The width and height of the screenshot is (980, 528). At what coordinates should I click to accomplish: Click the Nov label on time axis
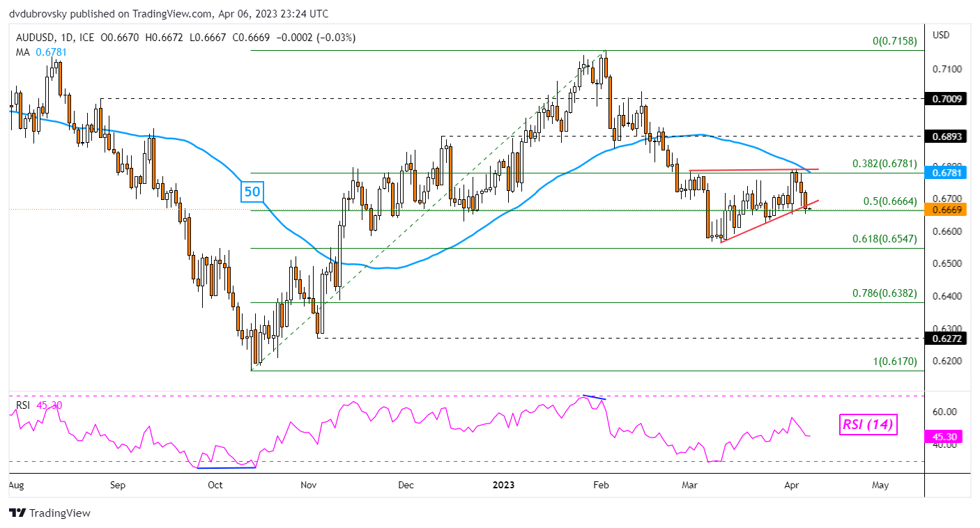[x=307, y=485]
